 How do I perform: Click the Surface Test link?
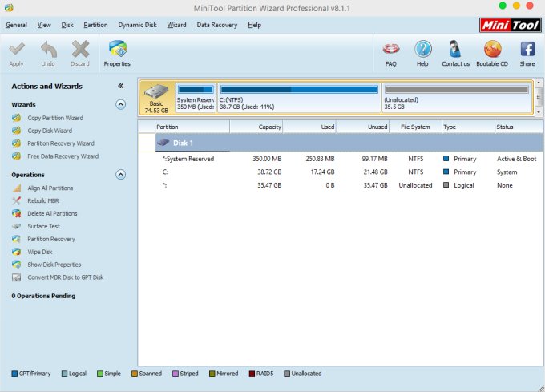44,226
